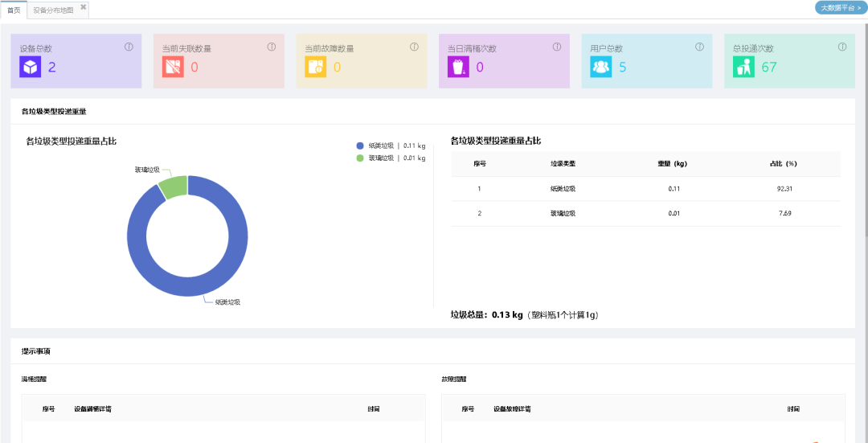Image resolution: width=868 pixels, height=443 pixels.
Task: Click the 用户总数 users icon
Action: tap(600, 68)
